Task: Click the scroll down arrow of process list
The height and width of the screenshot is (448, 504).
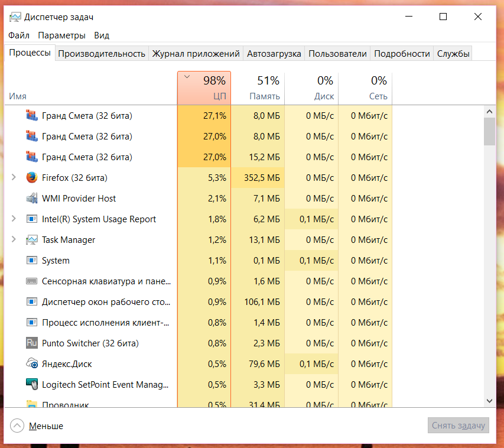Action: pyautogui.click(x=489, y=401)
